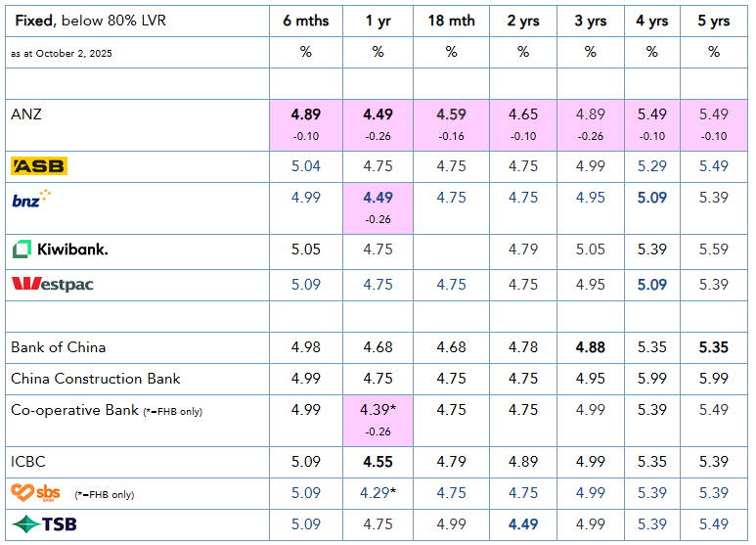Click the 6 mths column header

306,21
